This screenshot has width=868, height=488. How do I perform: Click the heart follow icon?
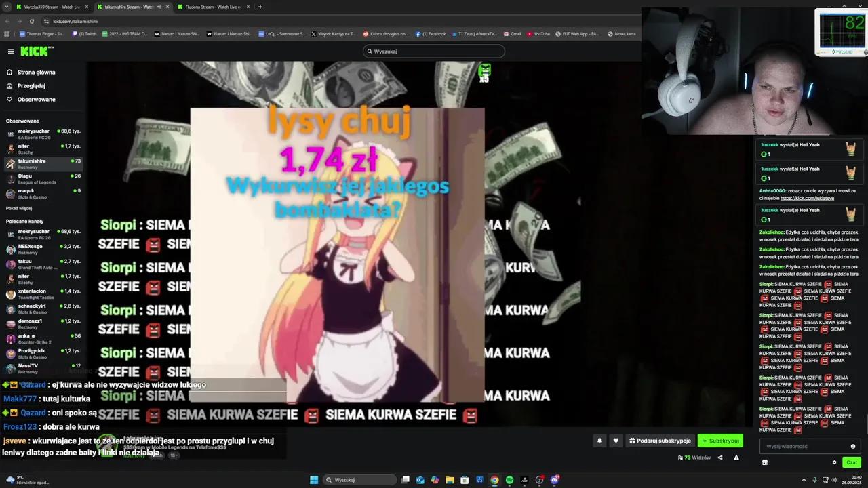pyautogui.click(x=616, y=441)
